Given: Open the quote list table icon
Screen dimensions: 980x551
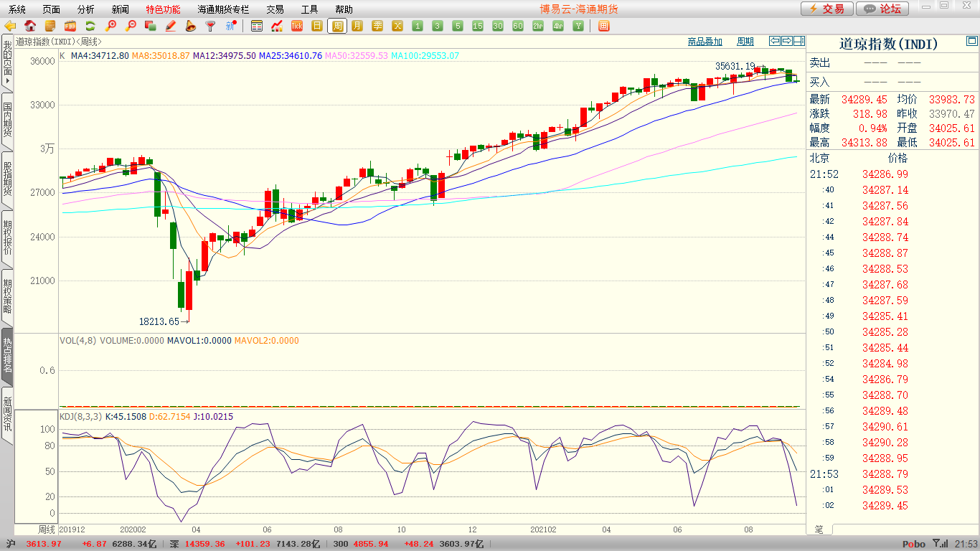Looking at the screenshot, I should click(257, 26).
